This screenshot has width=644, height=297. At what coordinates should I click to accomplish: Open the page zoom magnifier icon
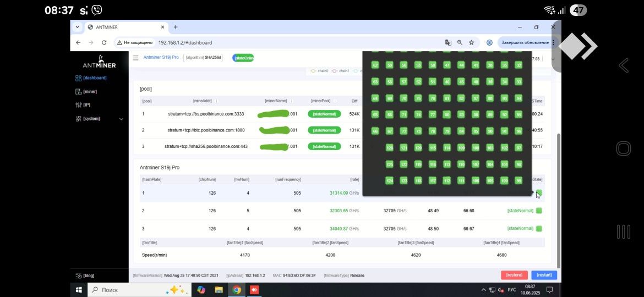pos(460,42)
